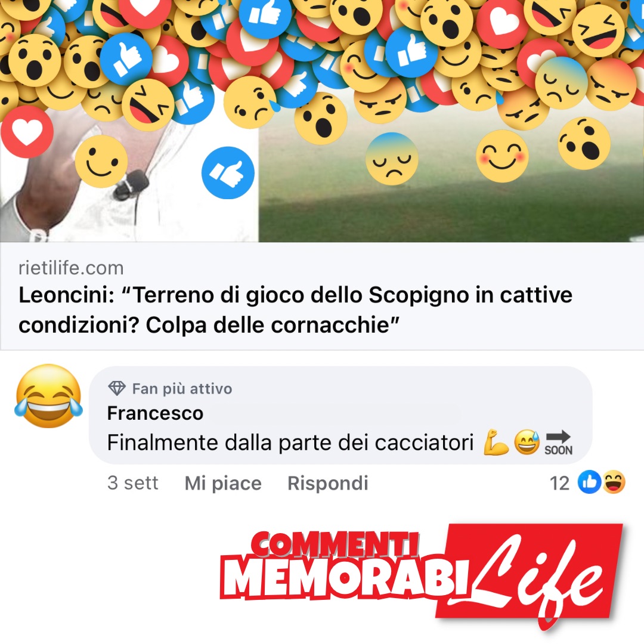Click the sad blue-forehead emoji over the field
Screen dimensions: 644x644
(x=392, y=159)
